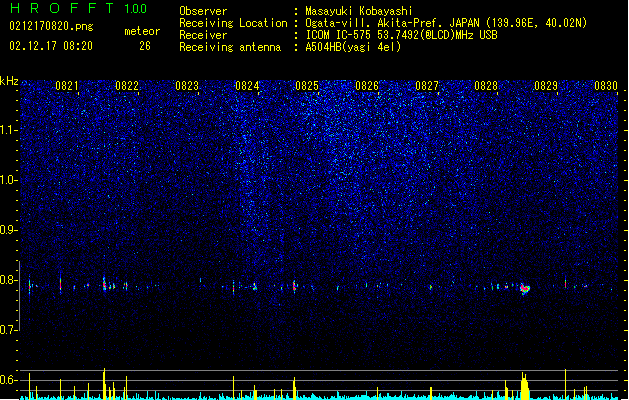The width and height of the screenshot is (629, 400).
Task: Click the A504HB(yagi 4el) antenna text
Action: pos(353,47)
